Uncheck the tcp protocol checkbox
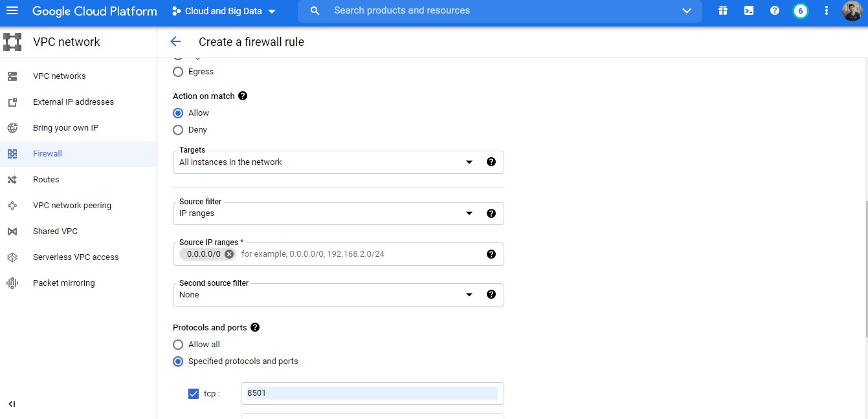Screen dimensions: 868x419 tap(193, 393)
